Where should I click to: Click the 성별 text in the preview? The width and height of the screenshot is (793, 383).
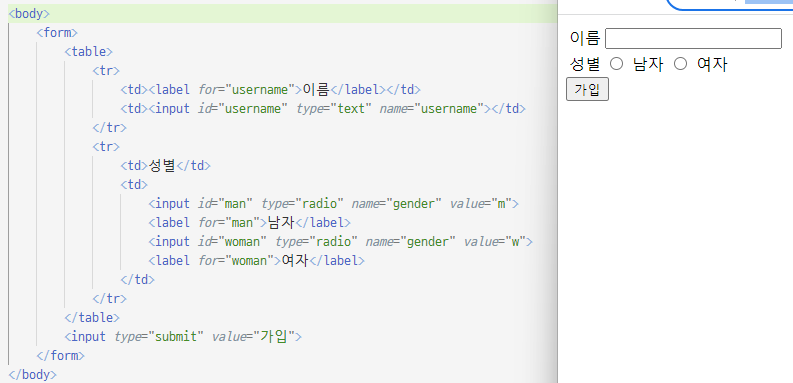(x=585, y=64)
